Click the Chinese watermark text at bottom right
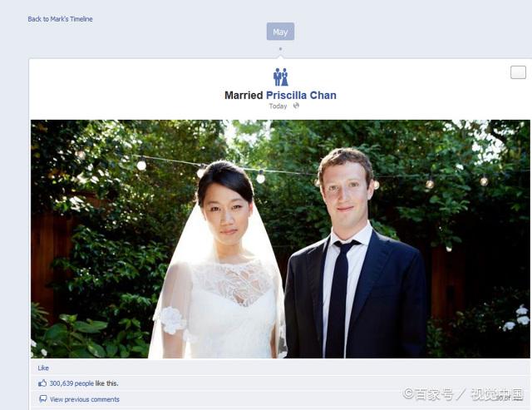The image size is (532, 410). coord(463,394)
